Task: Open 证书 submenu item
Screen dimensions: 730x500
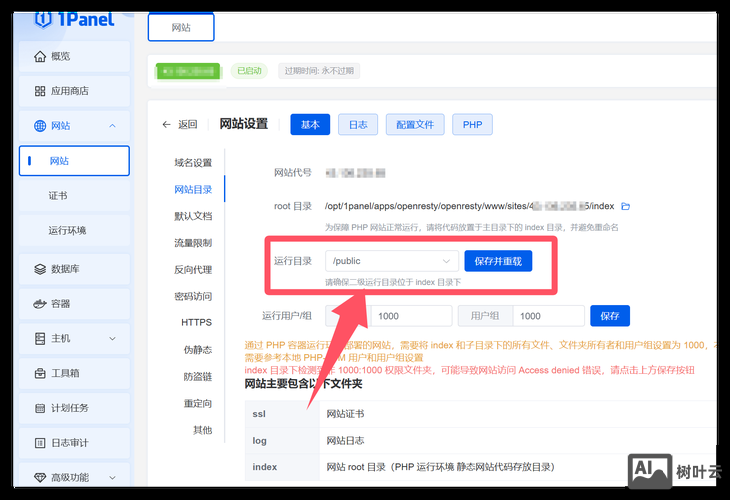Action: click(x=74, y=196)
